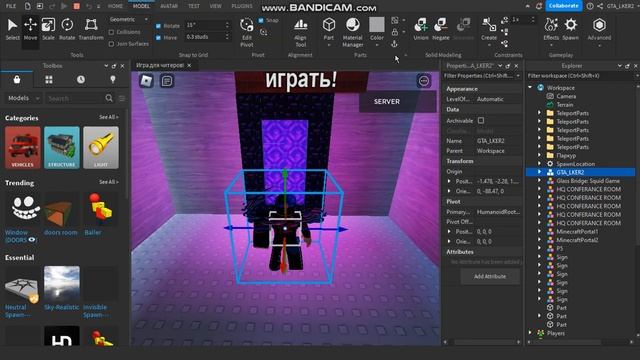The width and height of the screenshot is (640, 360).
Task: Open the Align Tool
Action: tap(301, 33)
